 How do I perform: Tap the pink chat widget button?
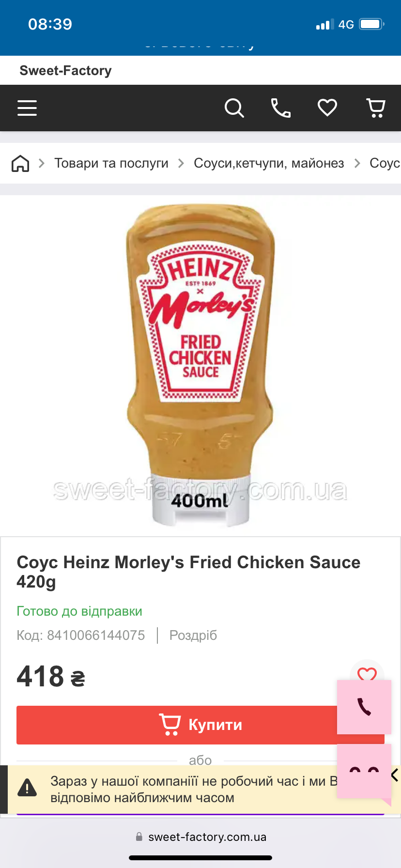pos(364,771)
